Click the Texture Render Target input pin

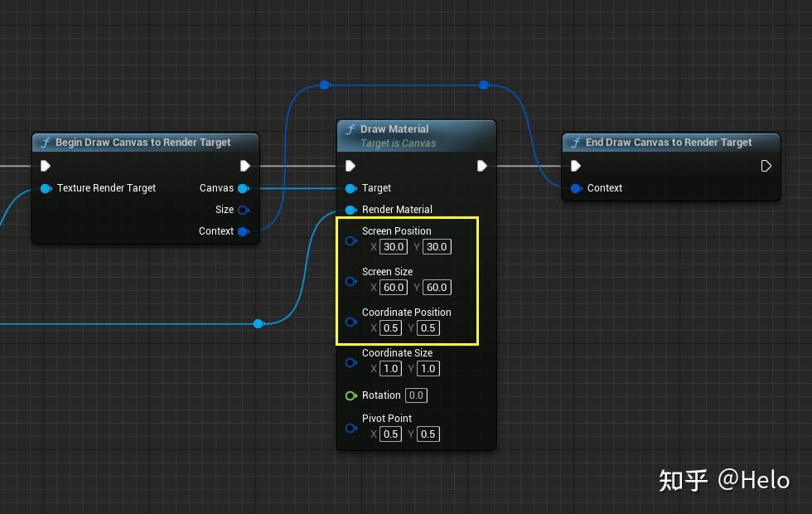coord(46,188)
